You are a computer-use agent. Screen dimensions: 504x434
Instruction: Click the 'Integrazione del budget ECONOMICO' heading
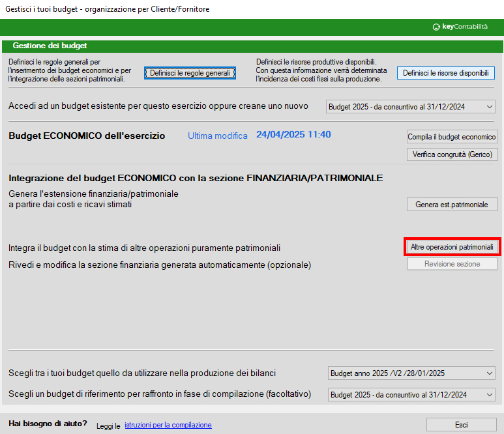[196, 178]
